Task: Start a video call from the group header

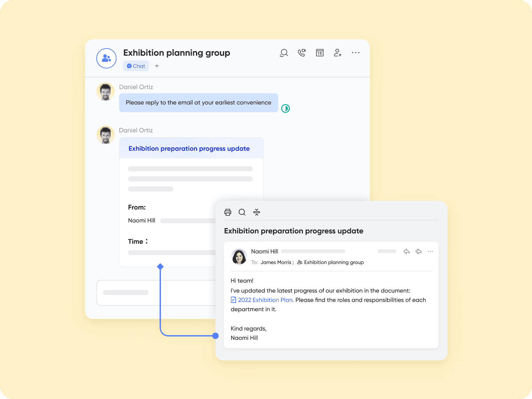Action: [302, 53]
